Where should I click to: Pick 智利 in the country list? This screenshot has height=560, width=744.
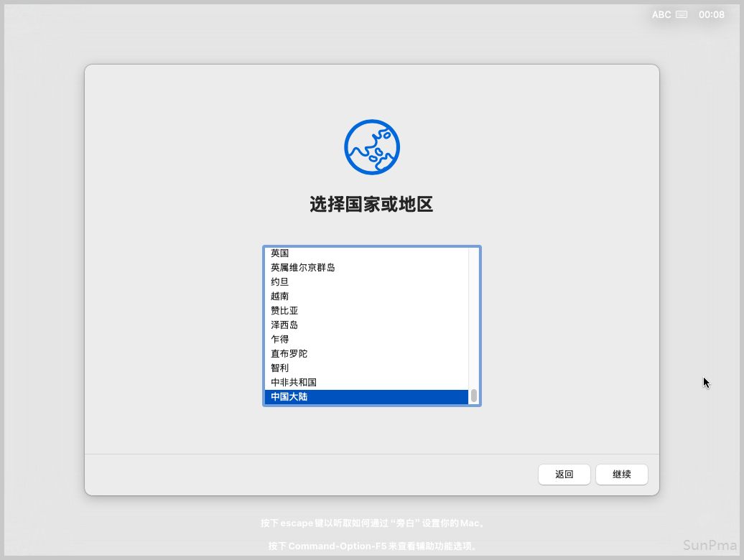[280, 368]
